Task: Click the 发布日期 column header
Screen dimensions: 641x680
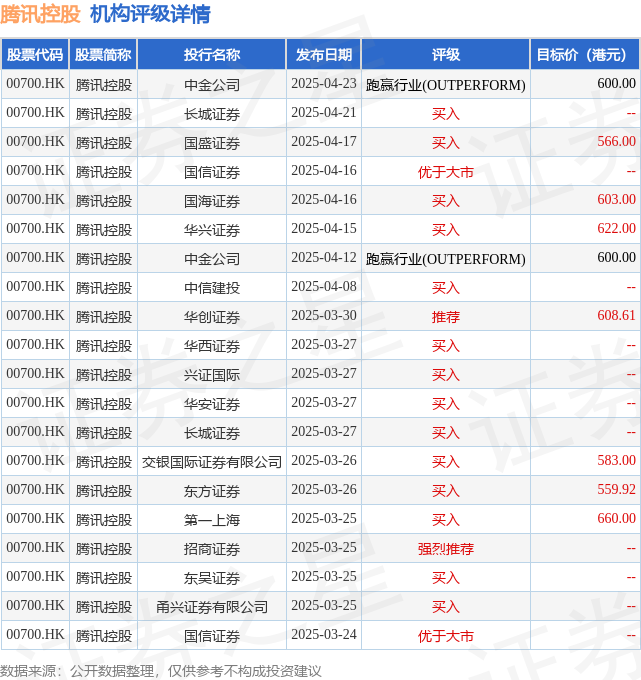Action: [x=324, y=55]
